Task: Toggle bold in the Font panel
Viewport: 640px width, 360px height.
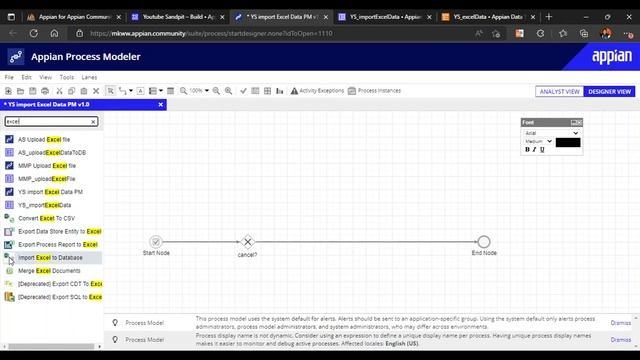Action: 527,150
